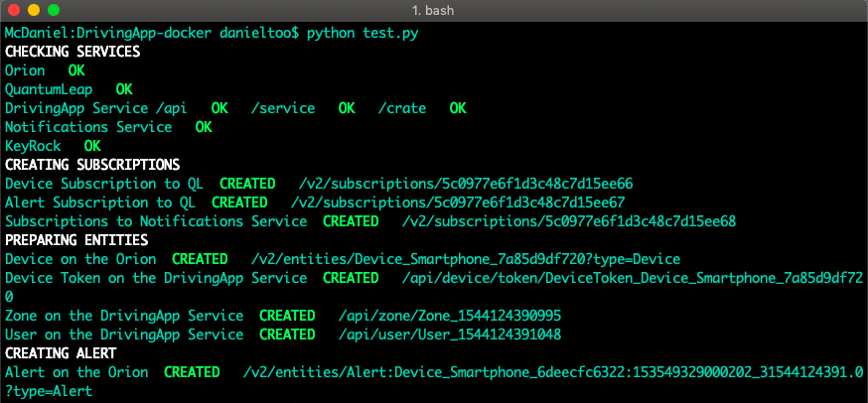Click the OK status beside KeyRock
The width and height of the screenshot is (868, 403).
click(x=92, y=146)
